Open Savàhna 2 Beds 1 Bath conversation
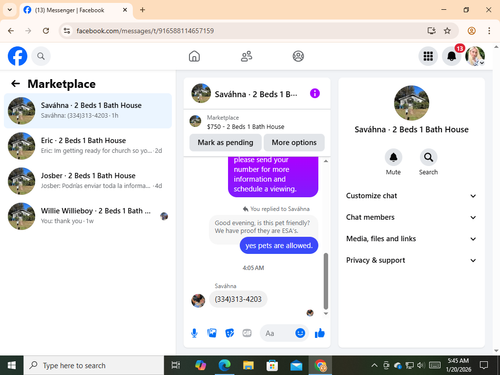 coord(88,111)
